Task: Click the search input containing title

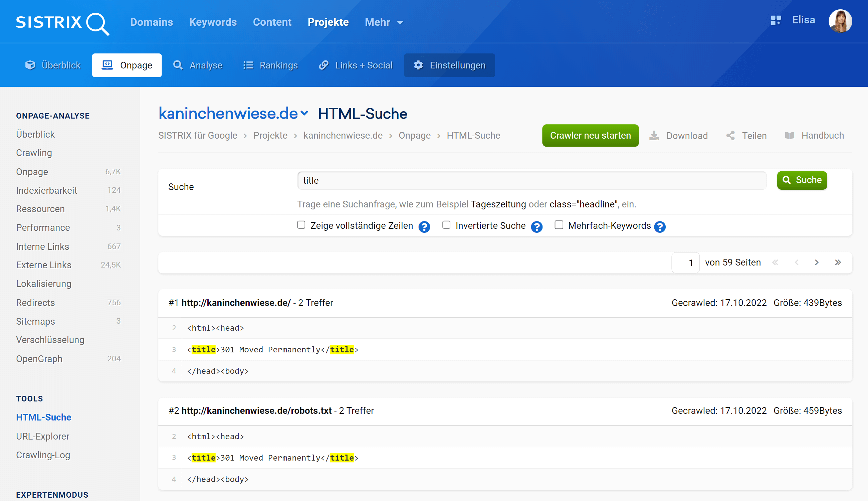Action: pos(532,181)
